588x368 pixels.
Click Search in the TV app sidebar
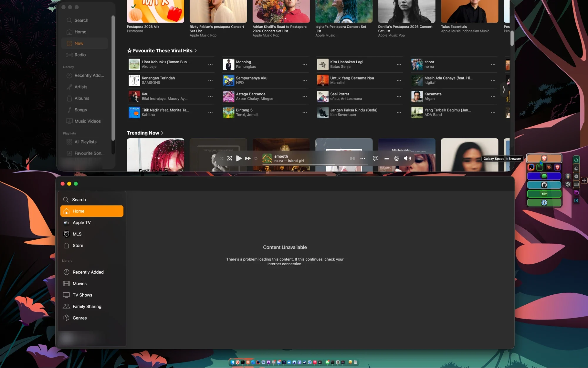pyautogui.click(x=92, y=200)
